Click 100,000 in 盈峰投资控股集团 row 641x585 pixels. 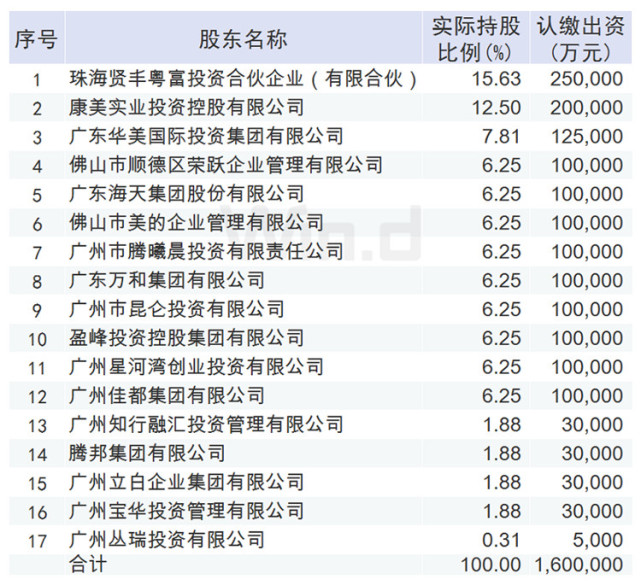[x=587, y=338]
